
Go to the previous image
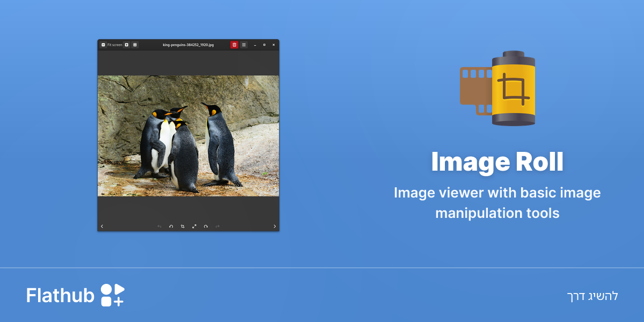point(102,226)
